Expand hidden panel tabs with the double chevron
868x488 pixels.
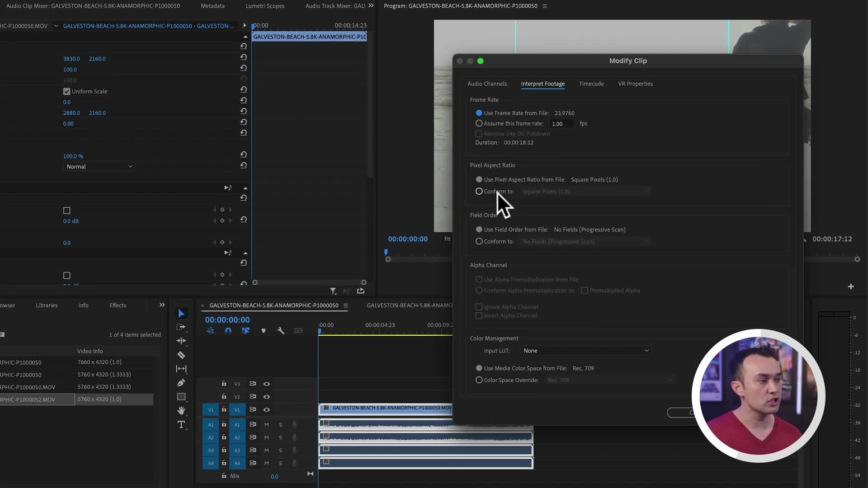tap(161, 305)
